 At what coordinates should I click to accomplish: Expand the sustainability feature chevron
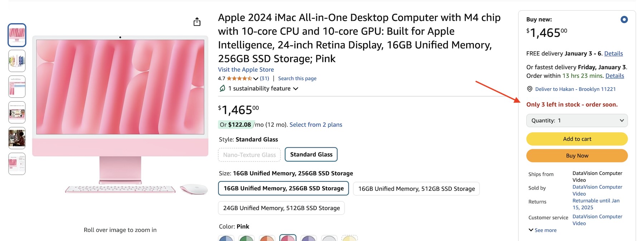point(296,89)
